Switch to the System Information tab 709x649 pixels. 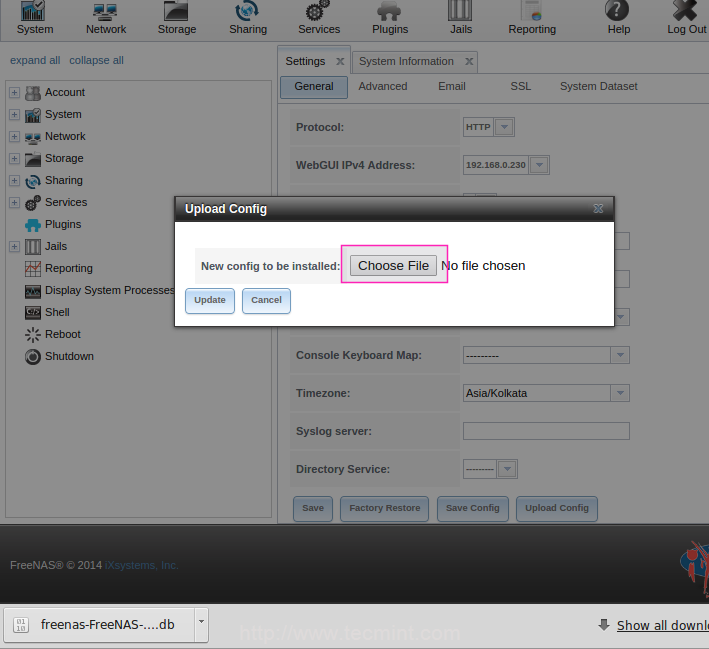(406, 62)
